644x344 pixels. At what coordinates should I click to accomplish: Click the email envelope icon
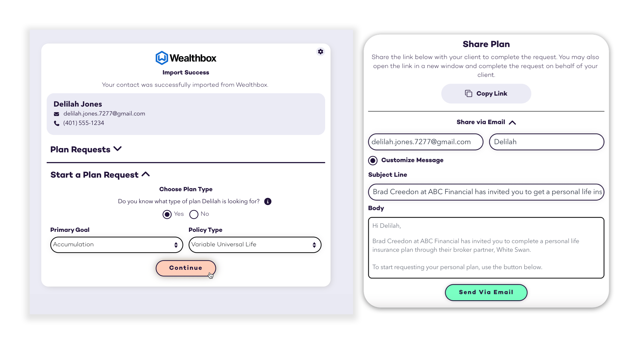coord(57,113)
